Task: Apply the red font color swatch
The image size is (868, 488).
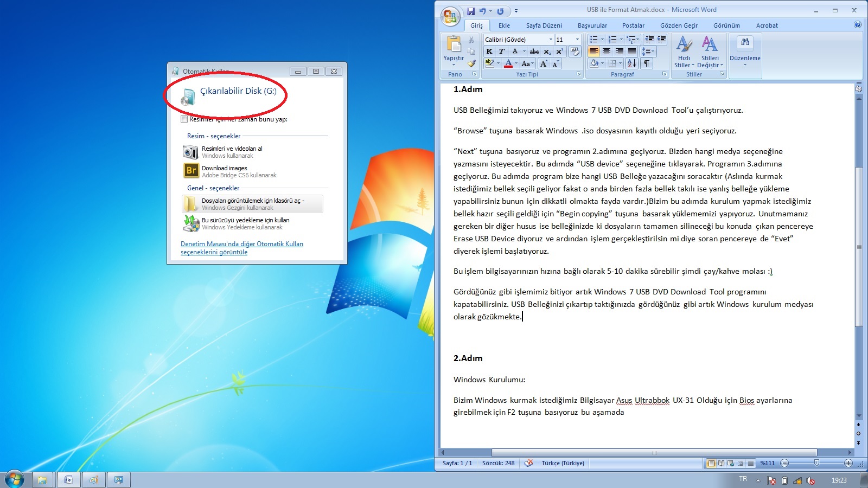Action: (508, 63)
